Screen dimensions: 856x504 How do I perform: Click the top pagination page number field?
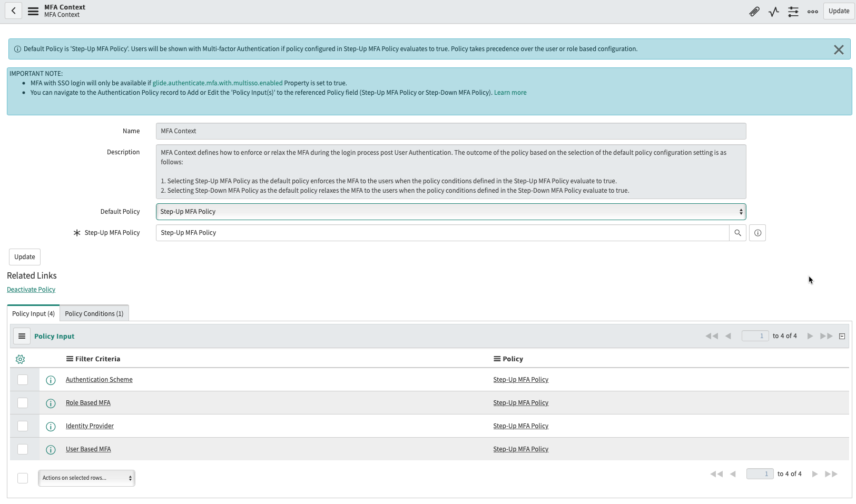click(755, 336)
